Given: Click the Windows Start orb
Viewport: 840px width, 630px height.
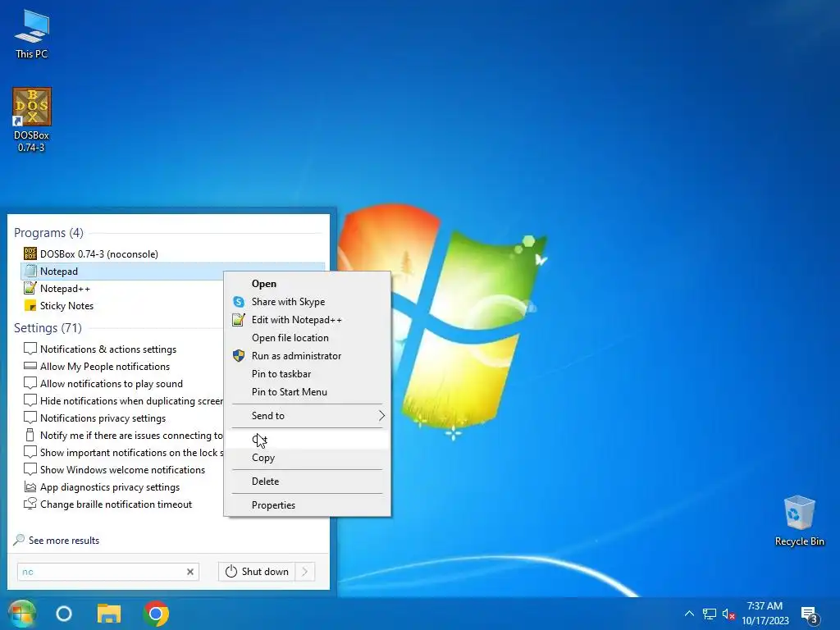Looking at the screenshot, I should tap(22, 614).
